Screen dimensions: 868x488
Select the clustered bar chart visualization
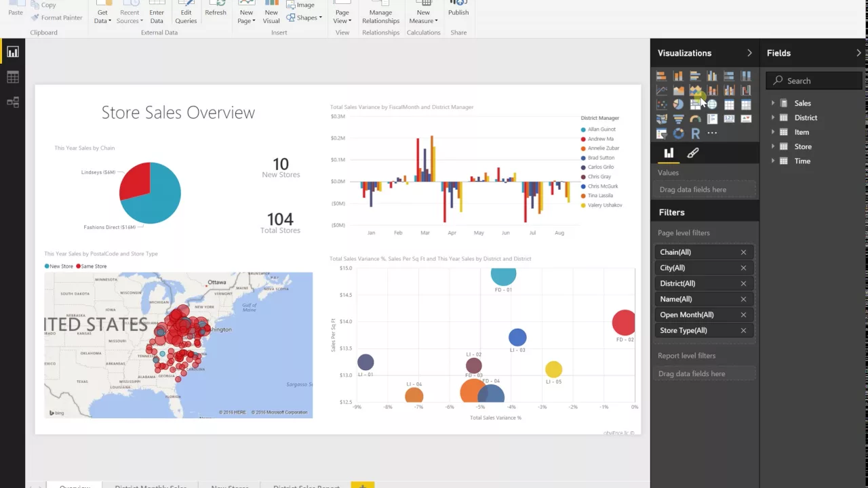click(x=695, y=76)
